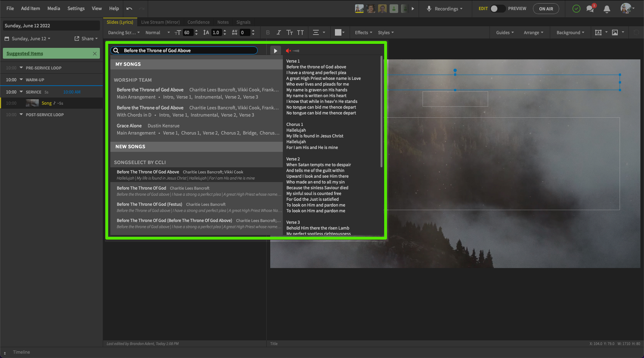Click the add image icon

coord(615,32)
